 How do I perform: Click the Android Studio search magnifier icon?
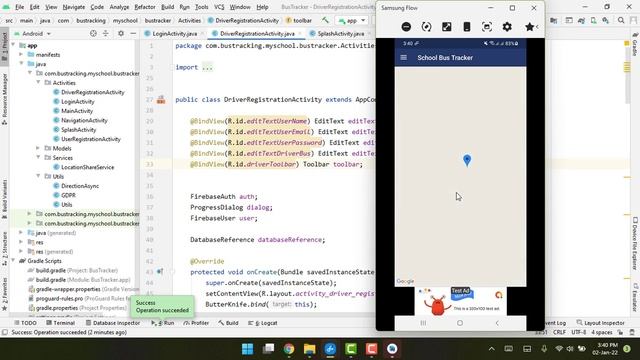pos(621,20)
